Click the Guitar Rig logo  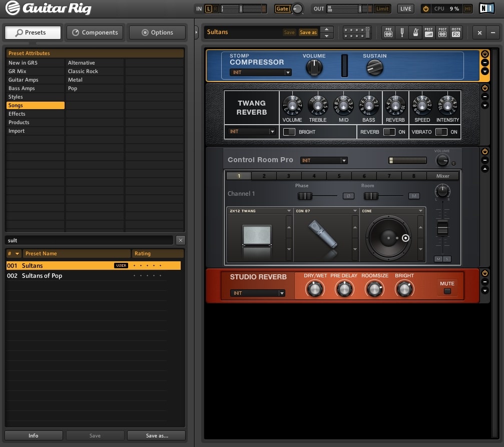tap(49, 9)
